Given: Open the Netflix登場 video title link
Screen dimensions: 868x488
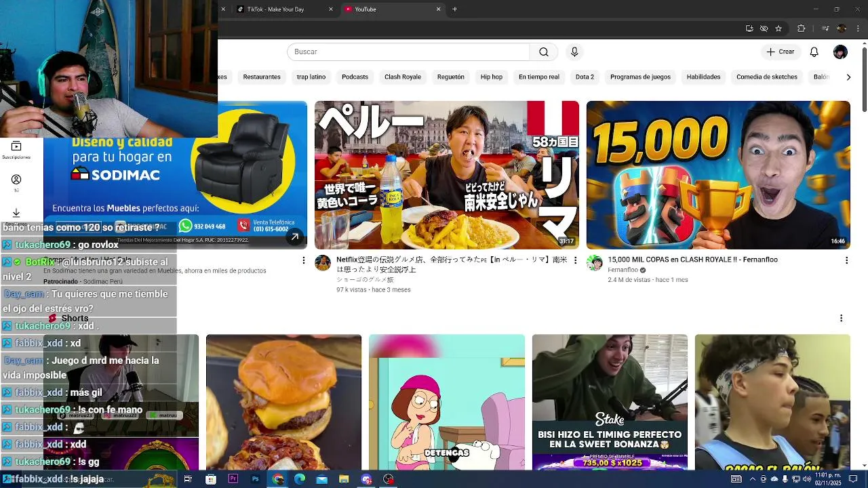Looking at the screenshot, I should tap(452, 264).
